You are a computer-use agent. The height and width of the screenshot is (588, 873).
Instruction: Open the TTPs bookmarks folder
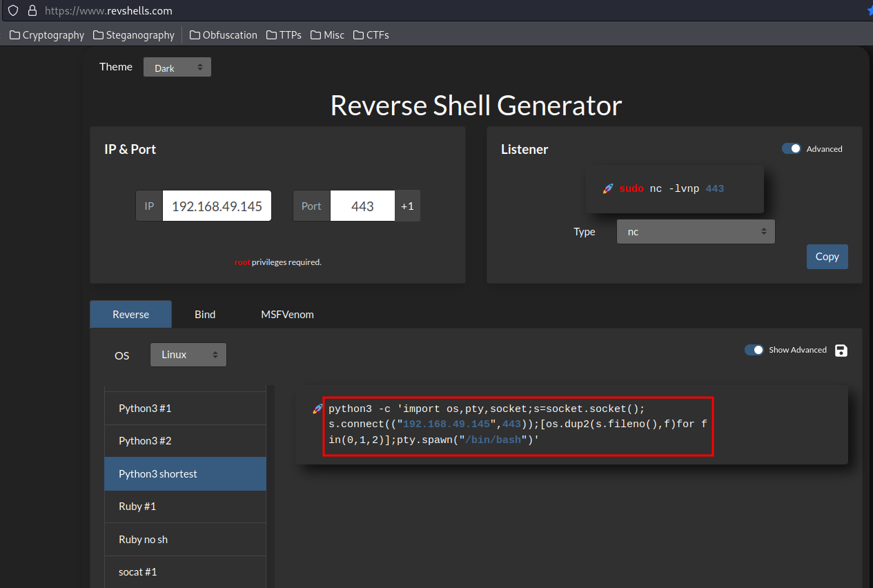(x=284, y=35)
